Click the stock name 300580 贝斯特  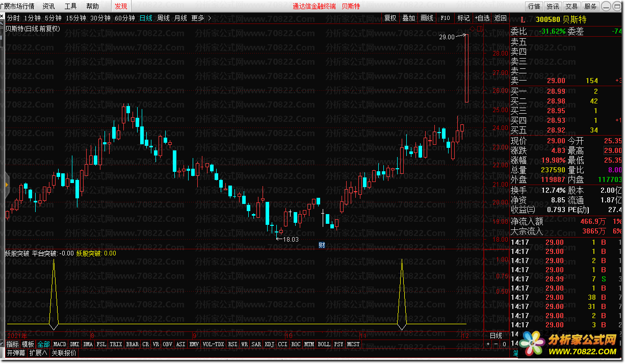[561, 19]
